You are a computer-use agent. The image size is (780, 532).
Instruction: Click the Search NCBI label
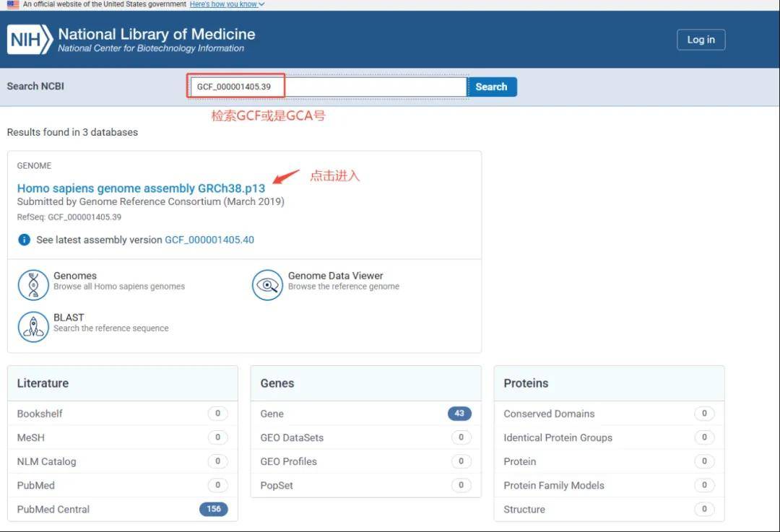(x=35, y=86)
